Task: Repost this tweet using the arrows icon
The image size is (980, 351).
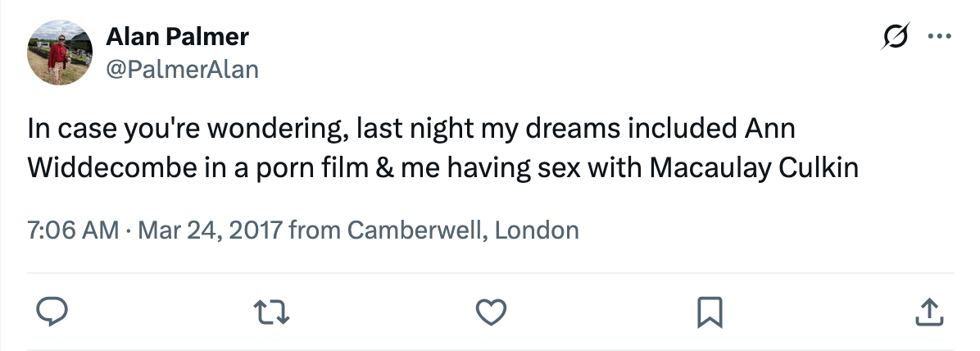Action: [x=272, y=311]
